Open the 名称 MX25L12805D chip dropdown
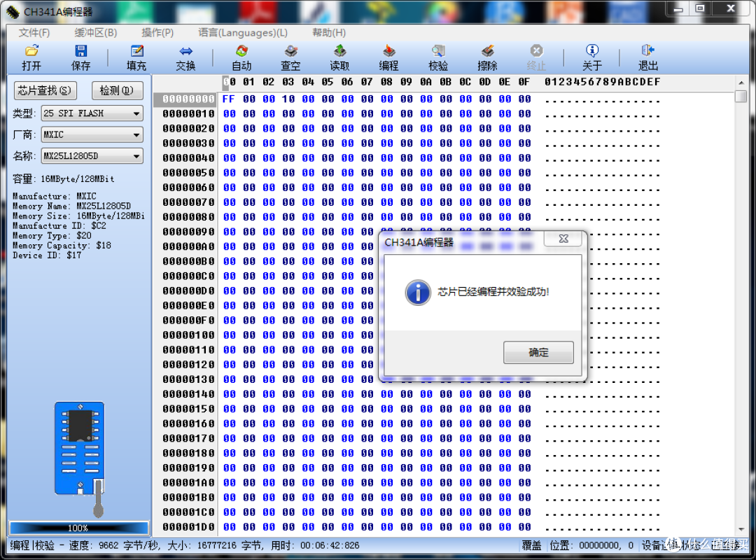The height and width of the screenshot is (560, 756). pos(92,156)
